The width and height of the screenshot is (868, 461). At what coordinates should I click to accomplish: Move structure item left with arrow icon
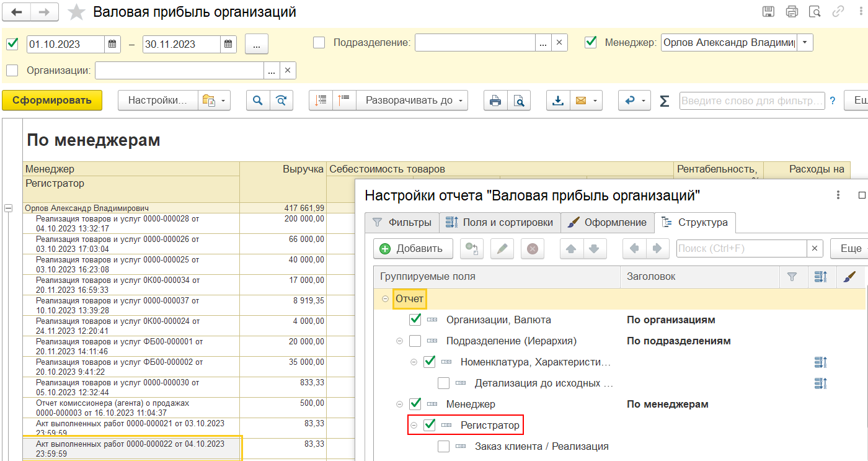[x=634, y=249]
